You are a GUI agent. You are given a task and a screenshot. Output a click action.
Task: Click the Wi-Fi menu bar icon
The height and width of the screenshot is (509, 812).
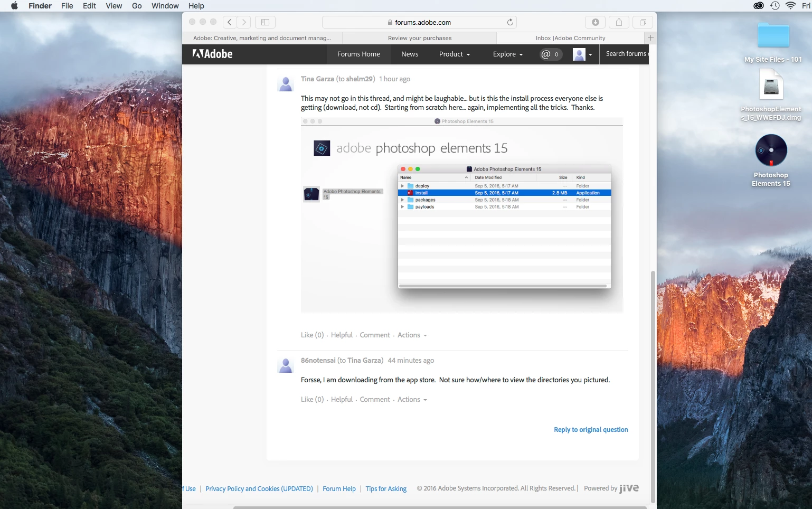(x=790, y=6)
